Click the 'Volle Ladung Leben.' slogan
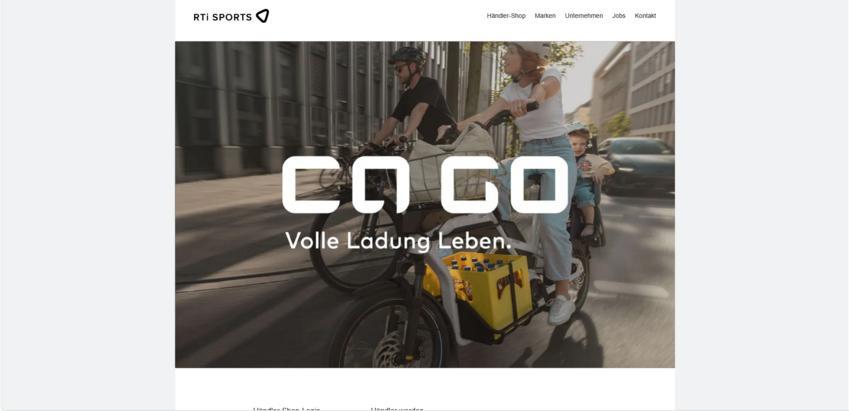This screenshot has width=849, height=411. pyautogui.click(x=398, y=240)
